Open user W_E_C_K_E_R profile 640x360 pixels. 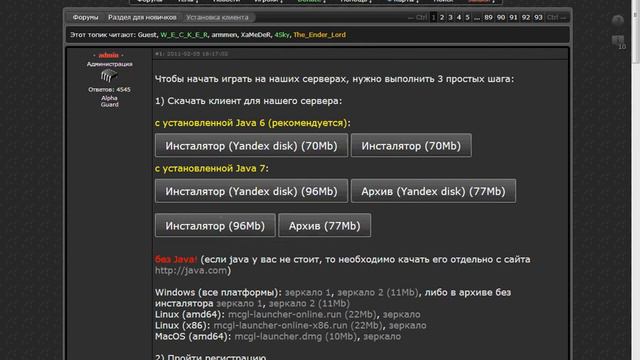click(x=184, y=35)
